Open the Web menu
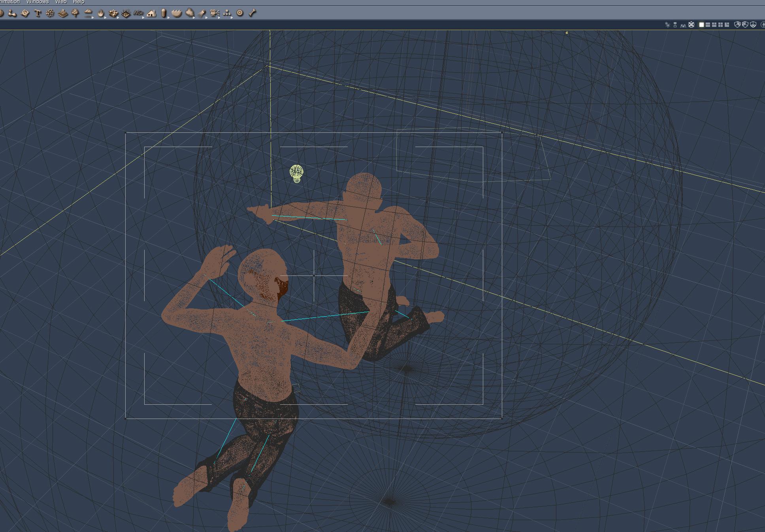The image size is (765, 532). click(61, 2)
